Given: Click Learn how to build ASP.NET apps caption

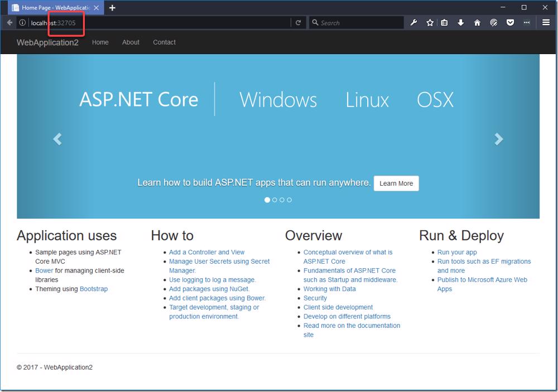Looking at the screenshot, I should (x=254, y=182).
